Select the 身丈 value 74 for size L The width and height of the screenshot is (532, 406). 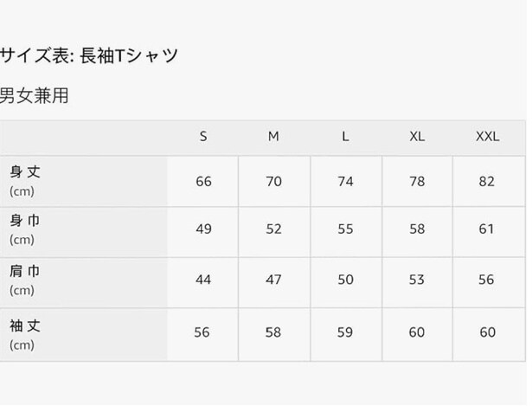pyautogui.click(x=345, y=181)
